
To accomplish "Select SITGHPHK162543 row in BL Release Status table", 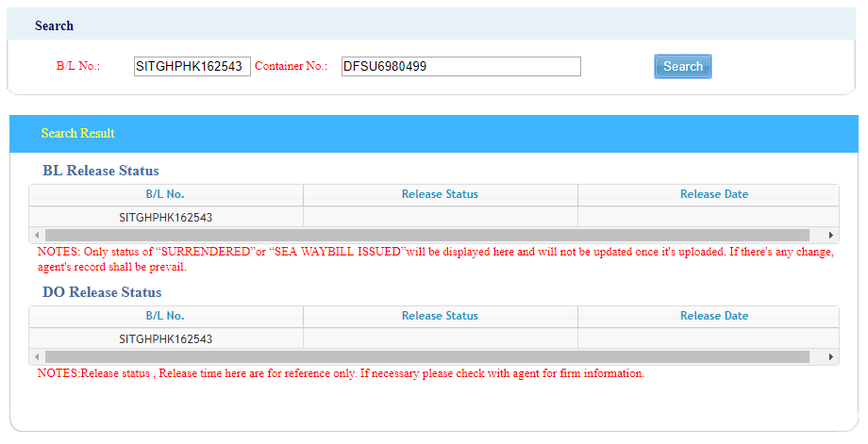I will (x=165, y=218).
